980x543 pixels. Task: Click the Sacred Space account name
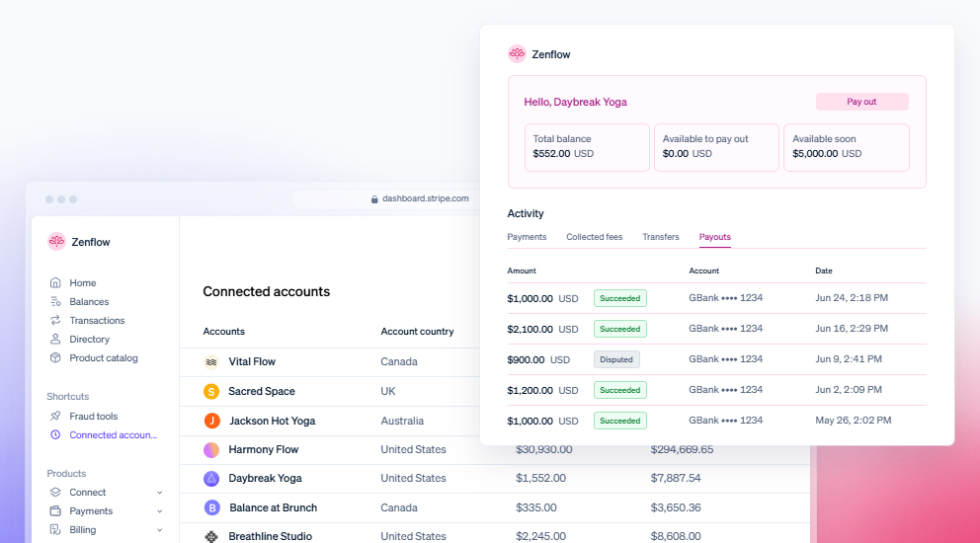coord(261,391)
